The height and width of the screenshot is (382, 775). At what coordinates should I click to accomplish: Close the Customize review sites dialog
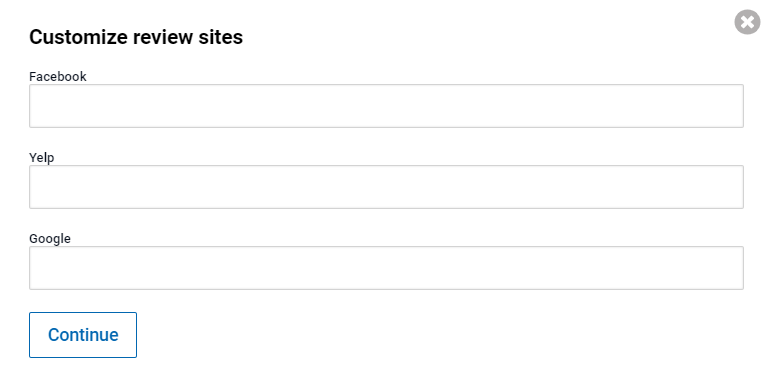point(747,22)
